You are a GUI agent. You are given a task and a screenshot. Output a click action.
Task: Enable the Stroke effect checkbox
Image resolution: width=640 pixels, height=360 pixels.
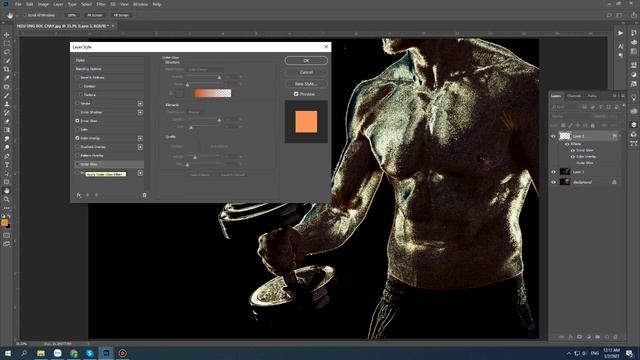[77, 104]
